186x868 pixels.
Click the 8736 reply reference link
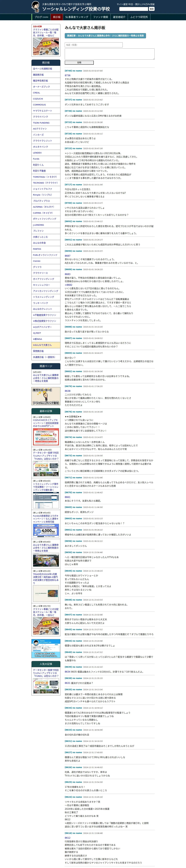tap(68, 76)
